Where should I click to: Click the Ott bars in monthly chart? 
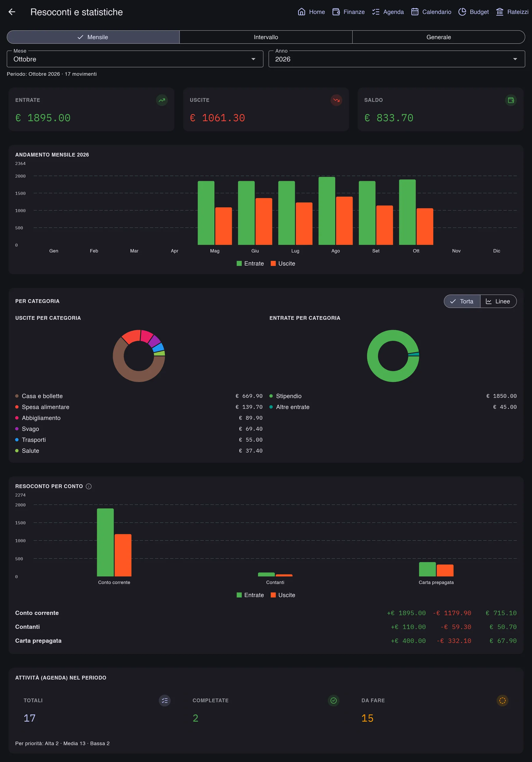(416, 212)
